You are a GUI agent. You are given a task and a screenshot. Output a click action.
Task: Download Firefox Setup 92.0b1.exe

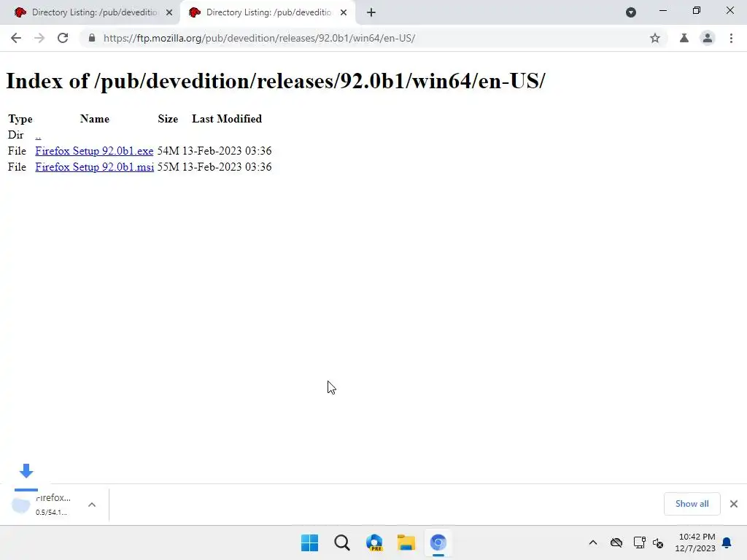tap(94, 151)
